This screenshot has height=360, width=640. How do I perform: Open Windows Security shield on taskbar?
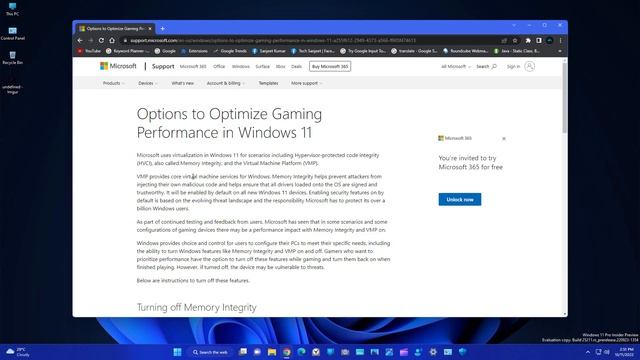click(x=462, y=352)
